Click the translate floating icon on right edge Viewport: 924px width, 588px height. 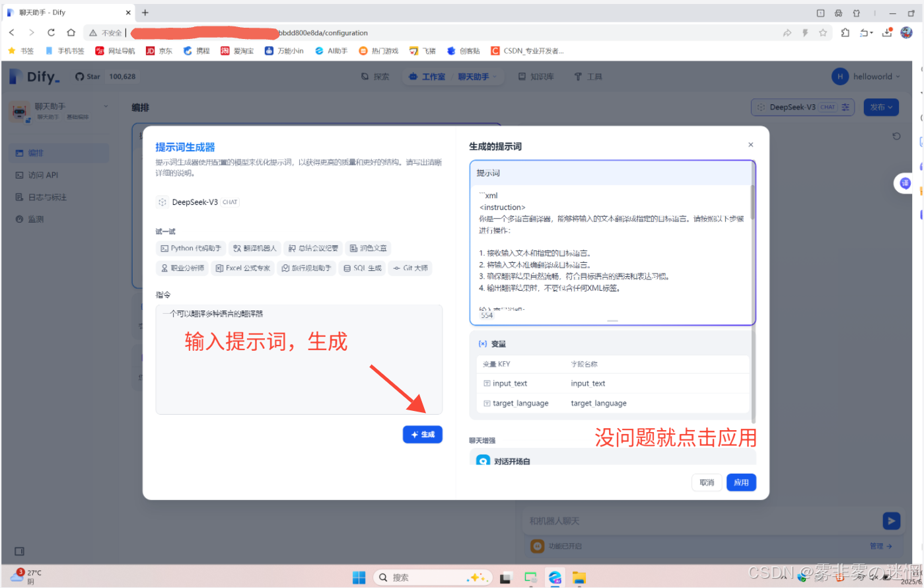(905, 183)
